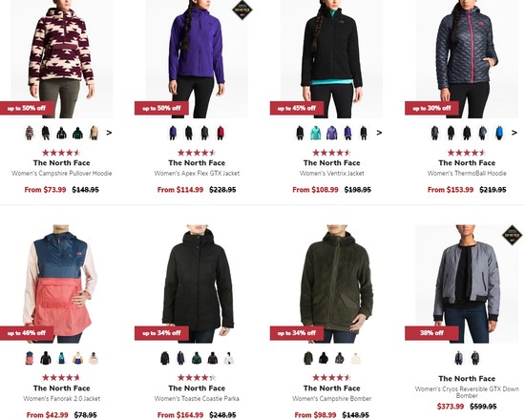Click the Gore-Tex badge on Cryos Bomber
The height and width of the screenshot is (420, 525).
(512, 235)
